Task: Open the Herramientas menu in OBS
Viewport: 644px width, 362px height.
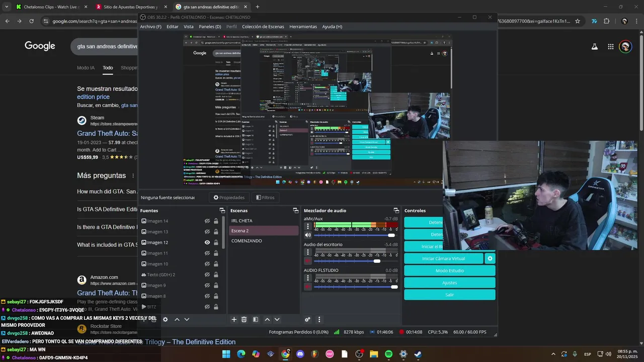Action: click(x=303, y=27)
